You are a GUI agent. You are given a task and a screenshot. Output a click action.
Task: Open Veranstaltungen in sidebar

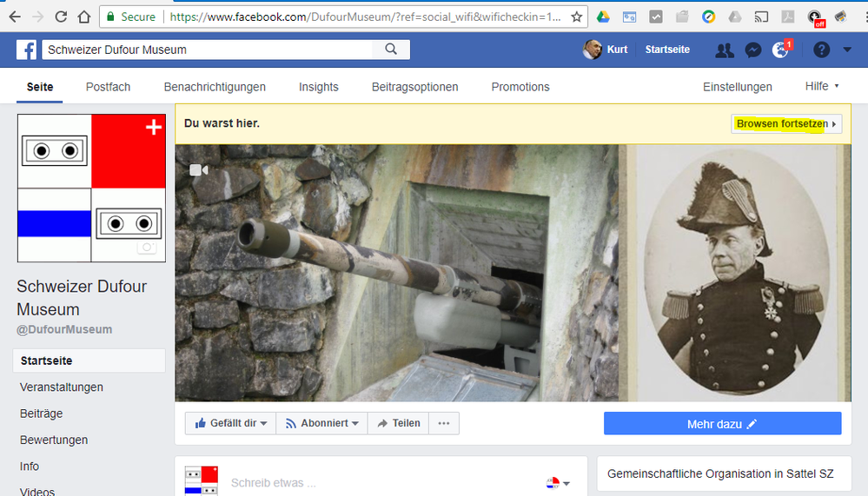[x=62, y=387]
